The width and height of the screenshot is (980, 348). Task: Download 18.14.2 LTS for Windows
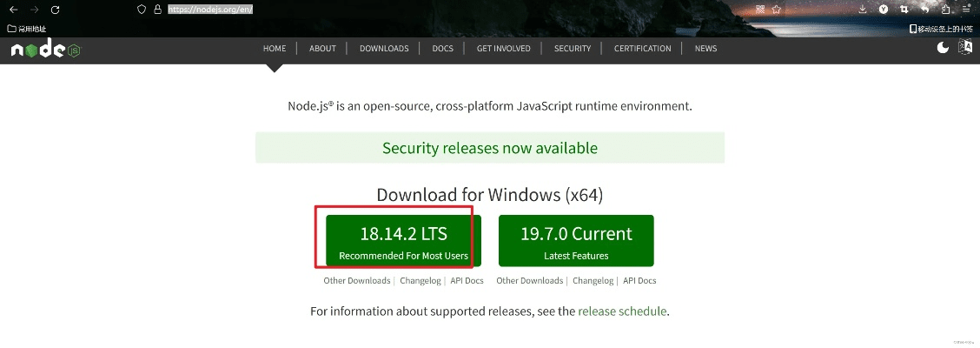(403, 240)
